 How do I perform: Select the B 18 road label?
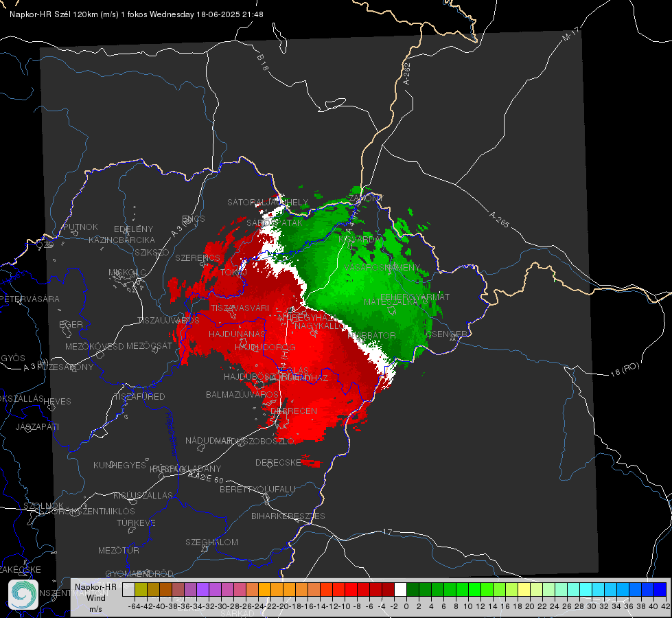coord(263,62)
